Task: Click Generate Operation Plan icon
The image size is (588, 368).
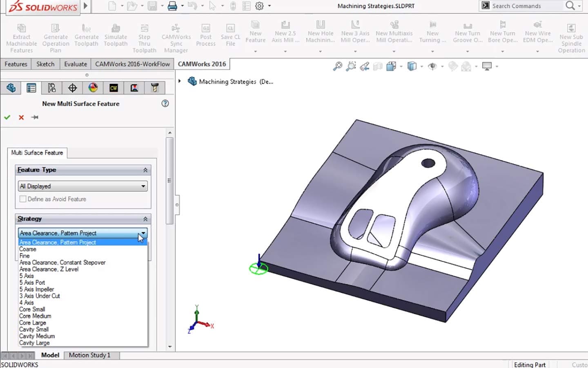Action: pos(55,28)
